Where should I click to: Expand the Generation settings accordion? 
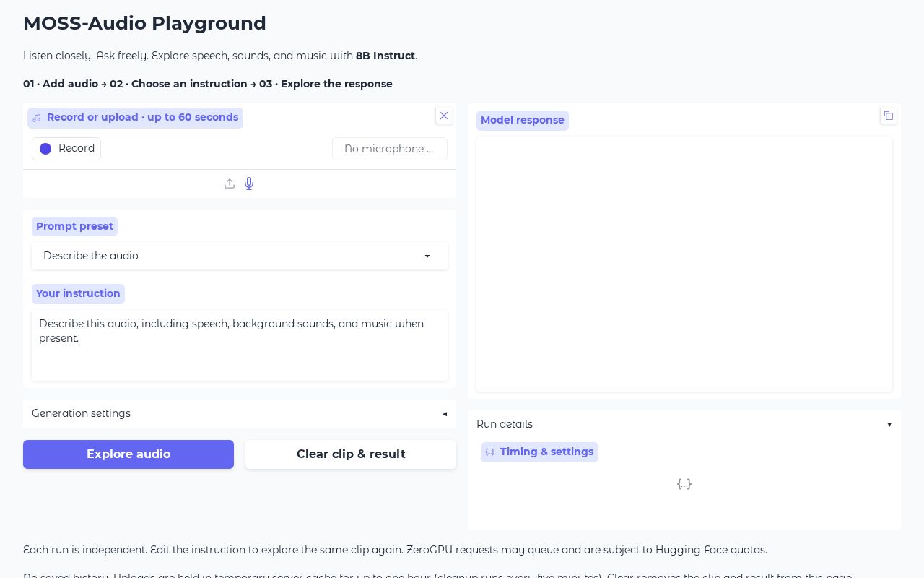tap(240, 413)
